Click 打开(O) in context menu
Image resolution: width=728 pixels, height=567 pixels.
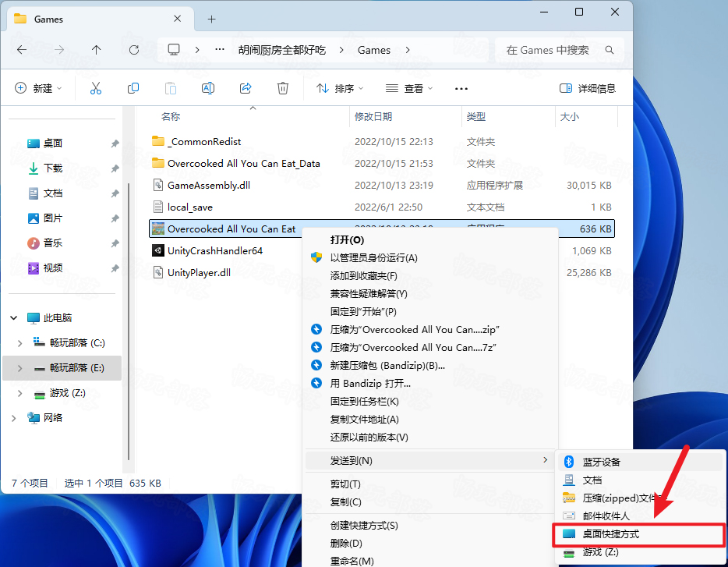pyautogui.click(x=430, y=239)
